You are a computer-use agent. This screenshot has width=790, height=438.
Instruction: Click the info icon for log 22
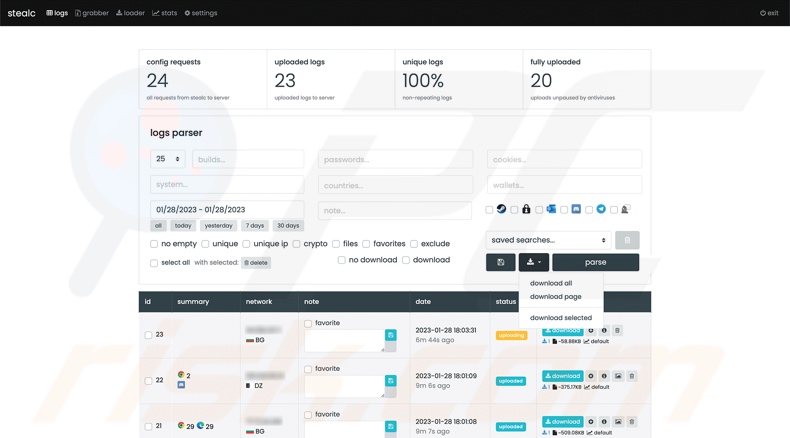[x=604, y=376]
